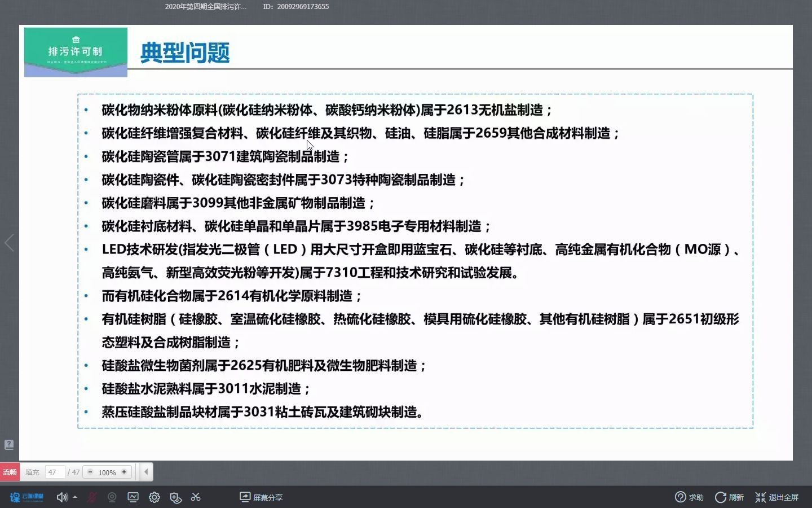
Task: Click the 排污许可制 logo badge
Action: (x=76, y=52)
